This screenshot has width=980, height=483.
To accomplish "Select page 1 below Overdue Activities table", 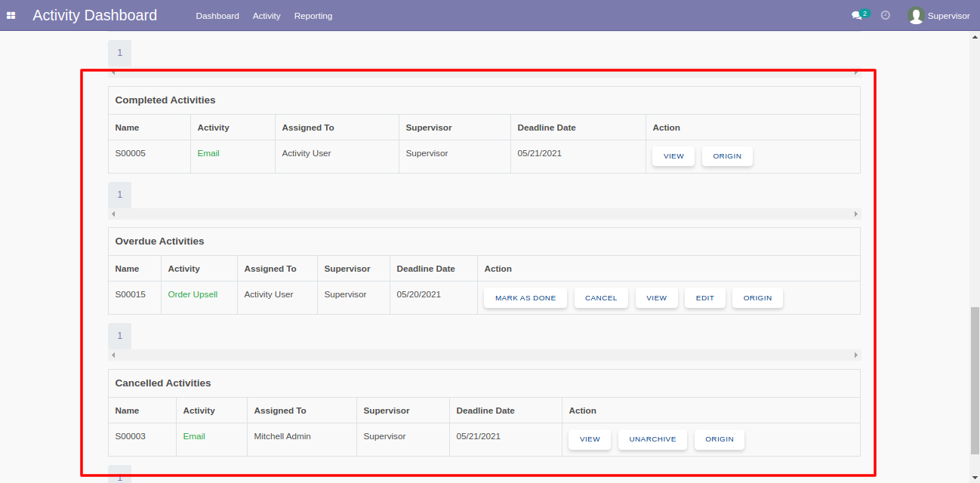I will coord(119,336).
